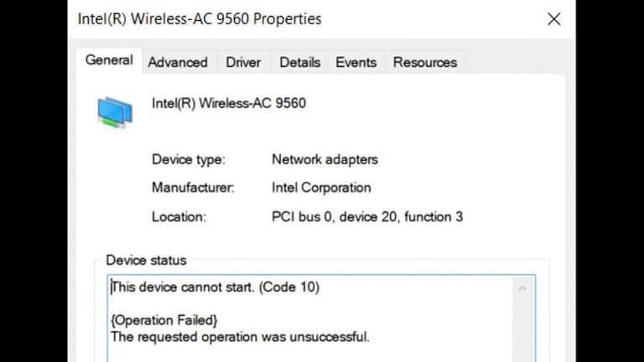Click the scroll up arrow in Device status
644x362 pixels.
(522, 288)
